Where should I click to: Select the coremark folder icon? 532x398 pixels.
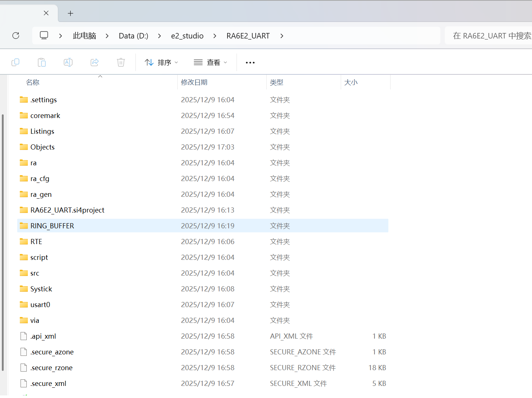(24, 115)
